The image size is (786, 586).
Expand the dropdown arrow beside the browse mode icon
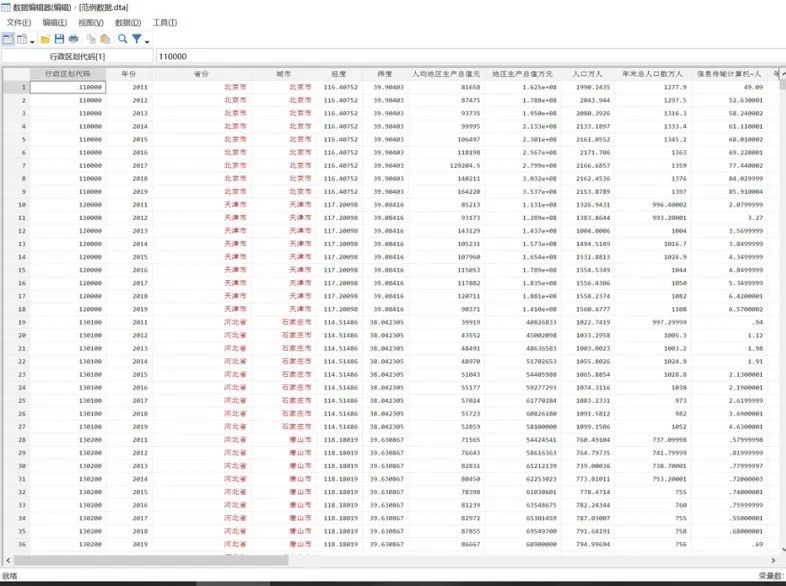click(32, 40)
